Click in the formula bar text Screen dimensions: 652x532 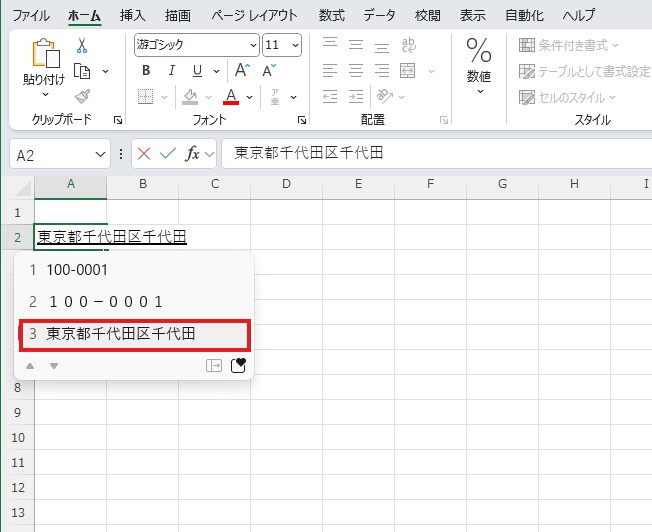[309, 153]
